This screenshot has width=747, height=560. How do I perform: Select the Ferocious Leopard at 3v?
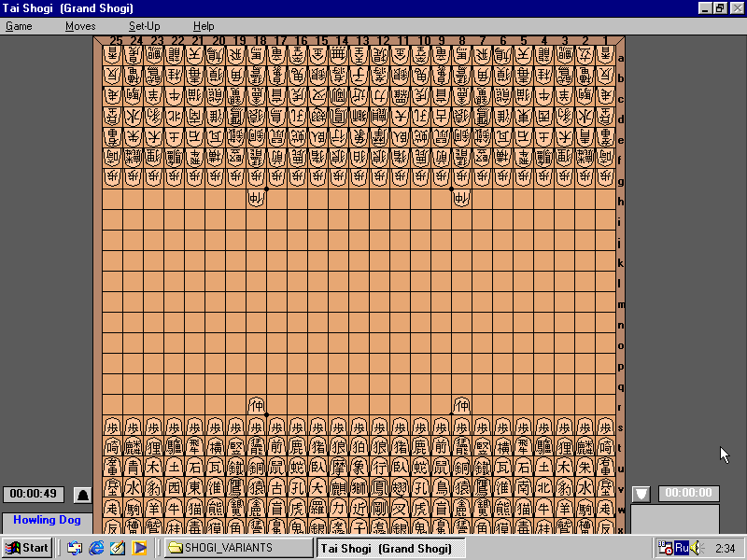[564, 488]
